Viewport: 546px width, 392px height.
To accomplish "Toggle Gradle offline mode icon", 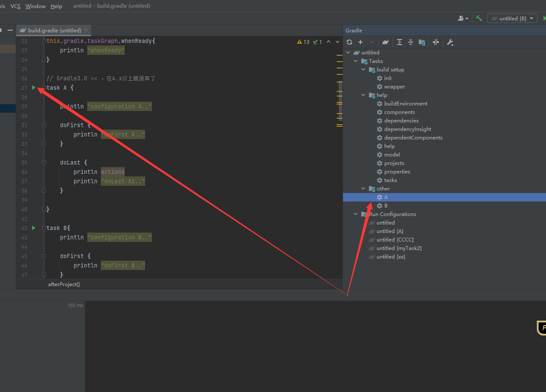I will coord(436,42).
